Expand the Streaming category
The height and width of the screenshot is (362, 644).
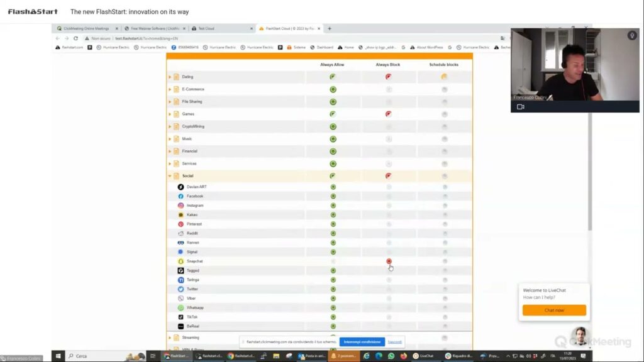pos(170,337)
